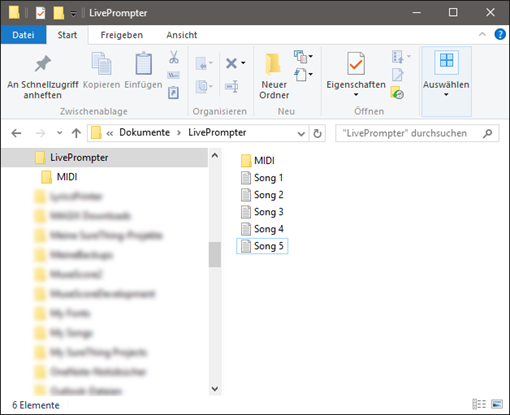This screenshot has height=415, width=510.
Task: Click the easy access icon in Neu
Action: pyautogui.click(x=301, y=74)
